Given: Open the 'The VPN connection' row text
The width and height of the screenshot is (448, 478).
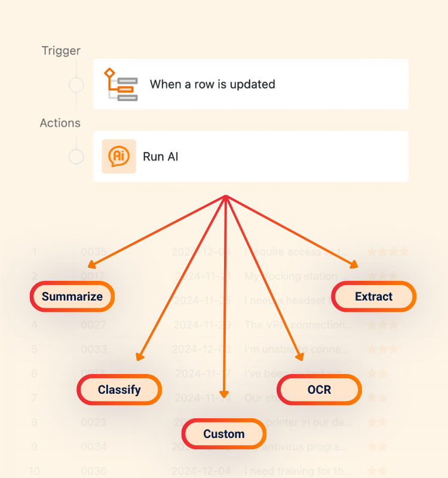Looking at the screenshot, I should (x=299, y=325).
